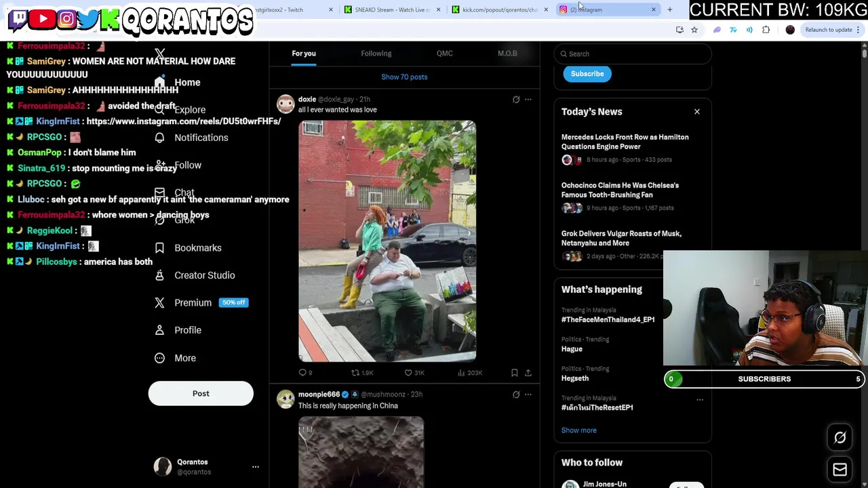Open the Chrome menu next to Relaunch to update
This screenshot has height=488, width=868.
point(859,30)
